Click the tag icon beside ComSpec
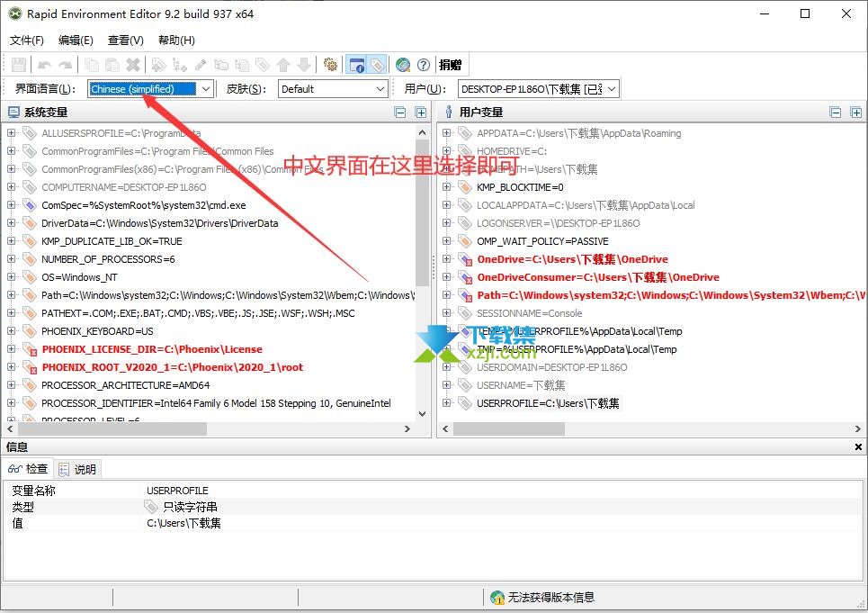 point(30,205)
